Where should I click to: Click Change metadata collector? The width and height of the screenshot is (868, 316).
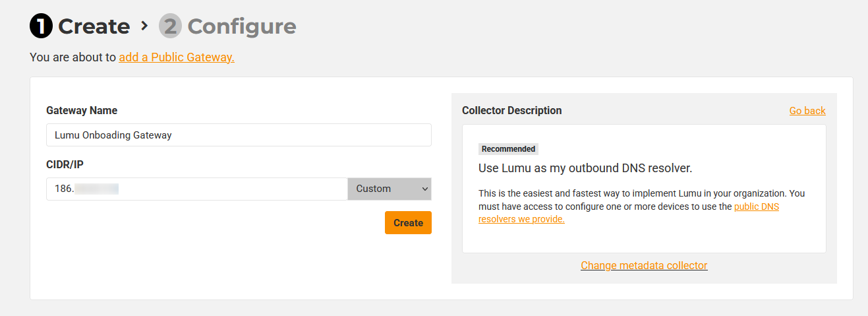point(644,265)
